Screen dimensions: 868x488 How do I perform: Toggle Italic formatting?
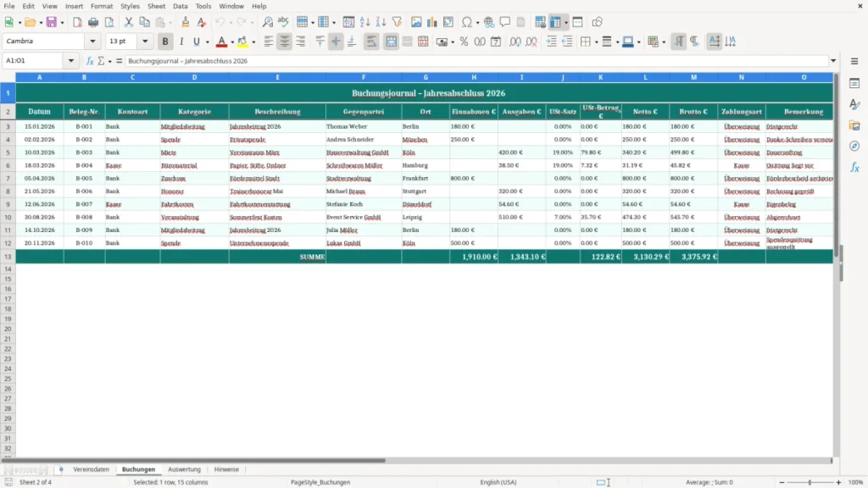tap(181, 42)
